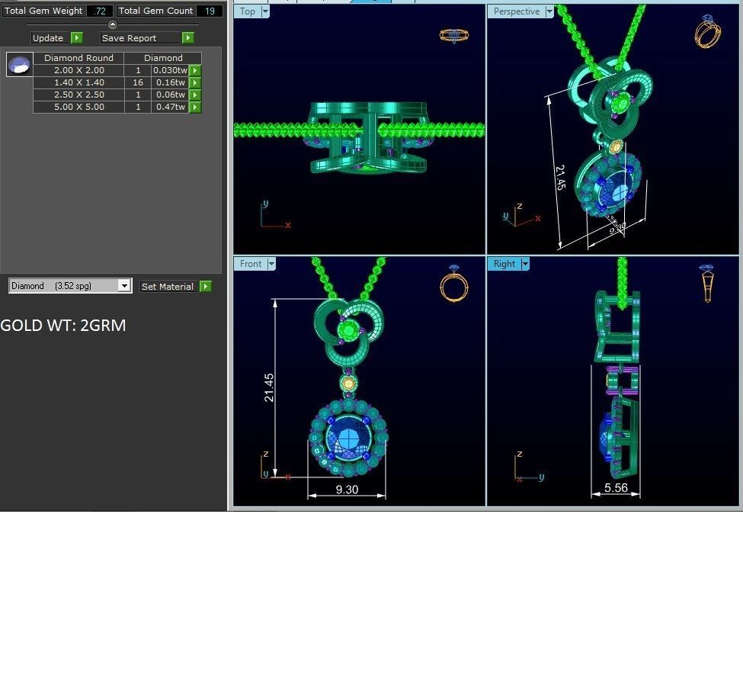The width and height of the screenshot is (743, 700).
Task: Click the 21.45 dimension in the Front view
Action: (269, 387)
